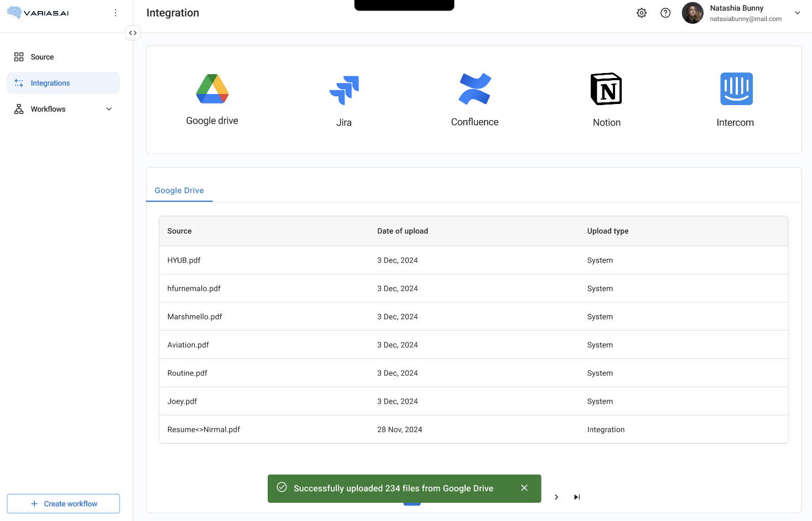Open settings via the gear icon
Image resolution: width=812 pixels, height=521 pixels.
642,13
